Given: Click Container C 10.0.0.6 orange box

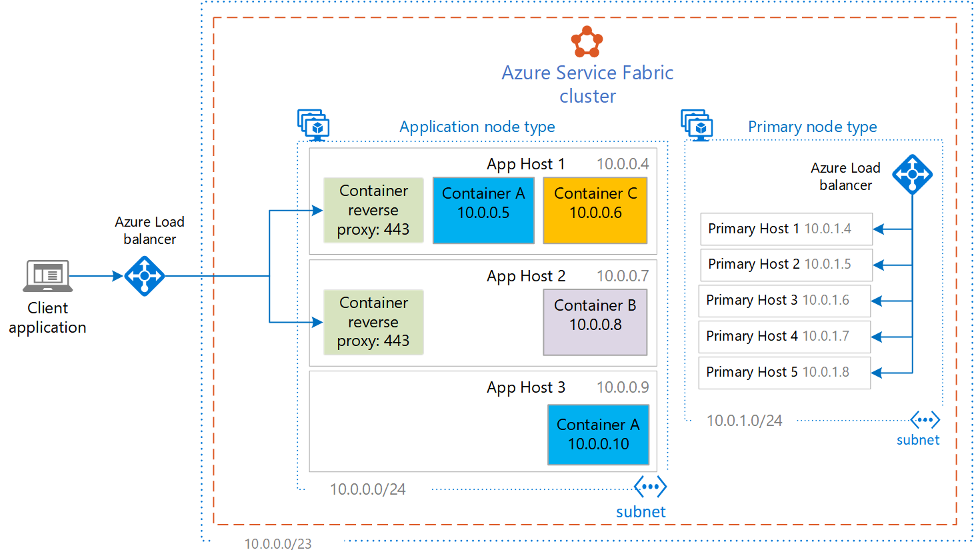Looking at the screenshot, I should (x=595, y=210).
